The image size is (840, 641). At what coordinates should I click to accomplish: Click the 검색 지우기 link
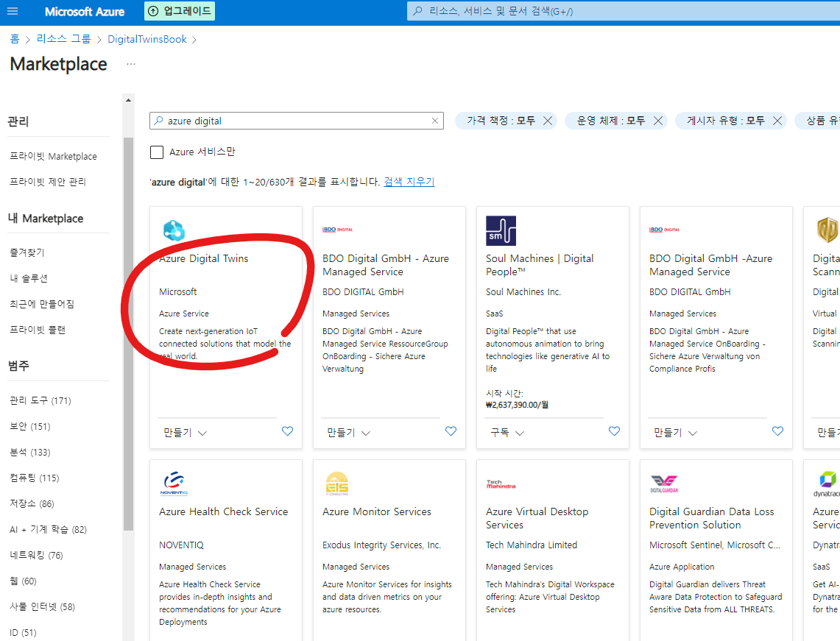tap(409, 182)
